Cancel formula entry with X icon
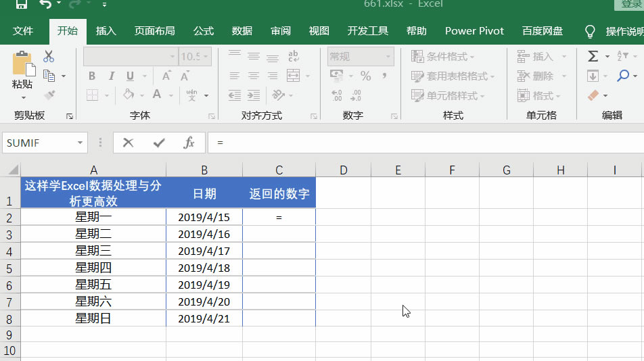This screenshot has height=361, width=644. (128, 143)
